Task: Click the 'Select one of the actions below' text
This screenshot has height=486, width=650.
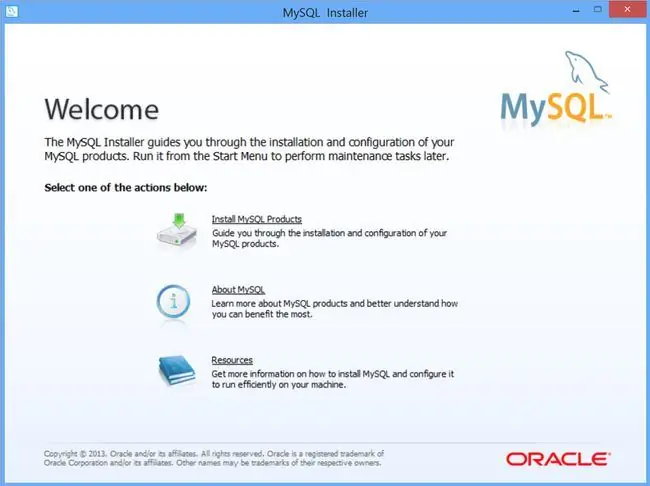Action: (126, 188)
